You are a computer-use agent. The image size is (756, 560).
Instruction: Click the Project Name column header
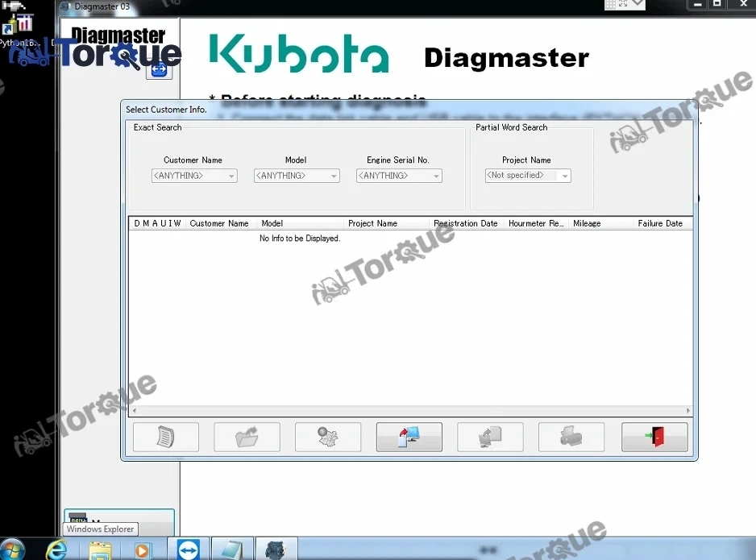(387, 223)
